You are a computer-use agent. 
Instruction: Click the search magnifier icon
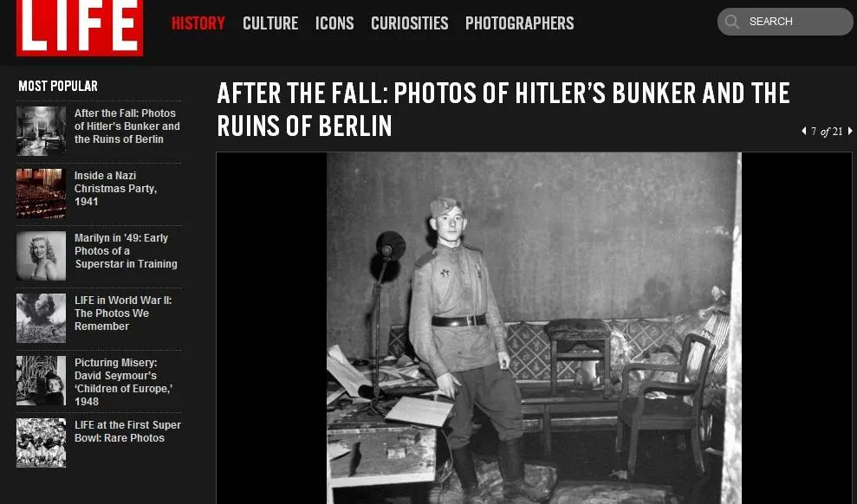pos(732,22)
